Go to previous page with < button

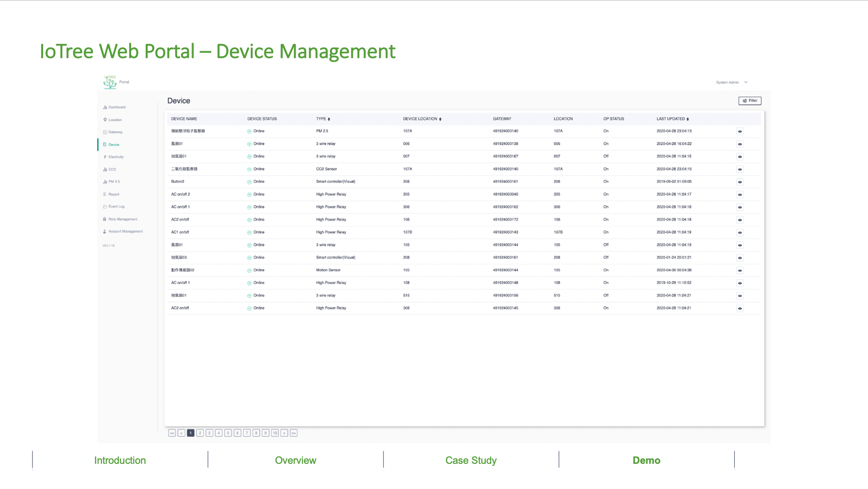tap(181, 433)
